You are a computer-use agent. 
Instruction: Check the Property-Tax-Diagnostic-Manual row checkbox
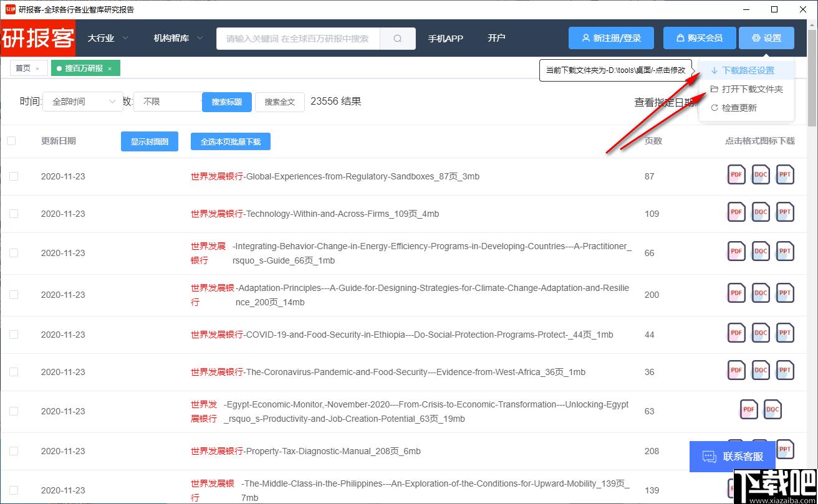point(14,451)
